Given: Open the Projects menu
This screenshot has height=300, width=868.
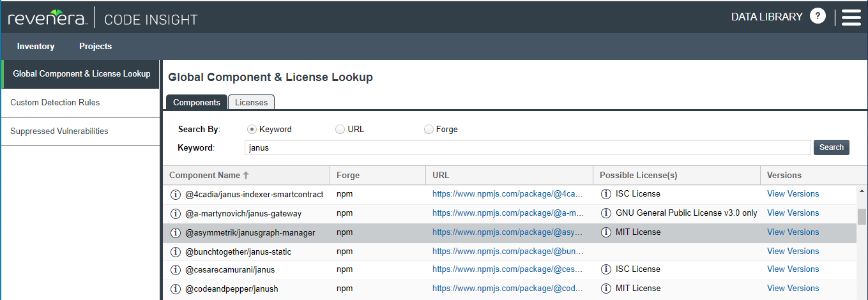Looking at the screenshot, I should [x=95, y=46].
